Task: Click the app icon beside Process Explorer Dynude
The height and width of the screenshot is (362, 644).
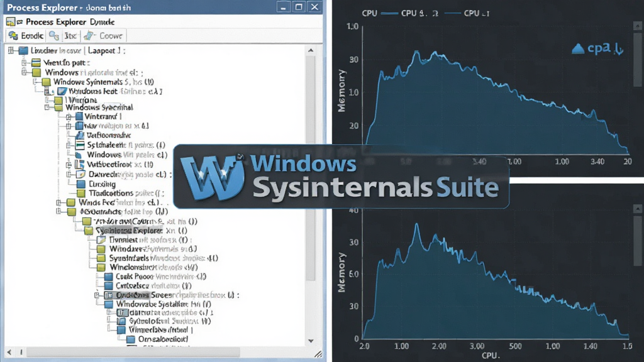Action: pos(11,22)
